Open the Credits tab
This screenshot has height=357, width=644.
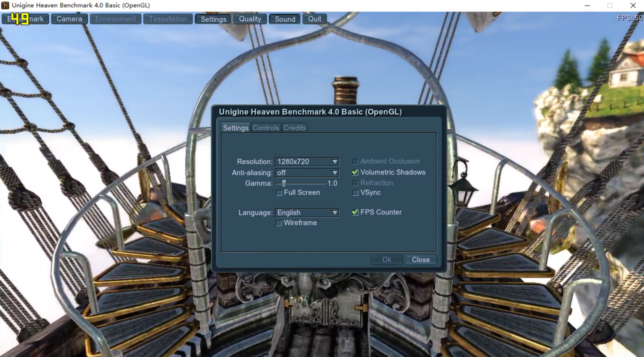295,128
